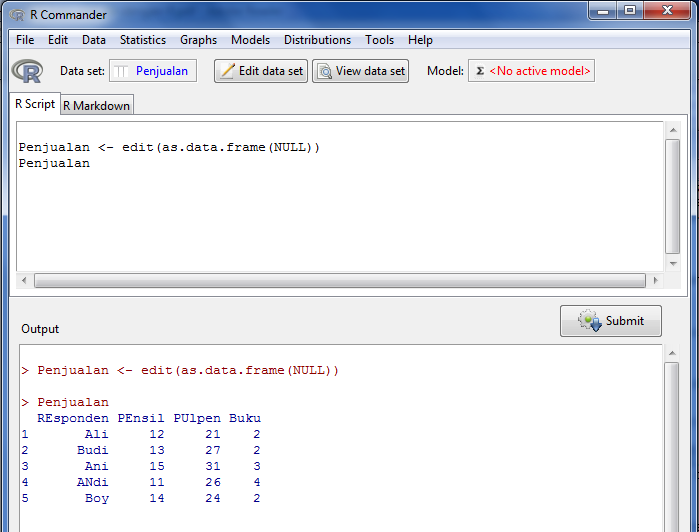
Task: Click 'Boy' in output row 5
Action: (97, 499)
